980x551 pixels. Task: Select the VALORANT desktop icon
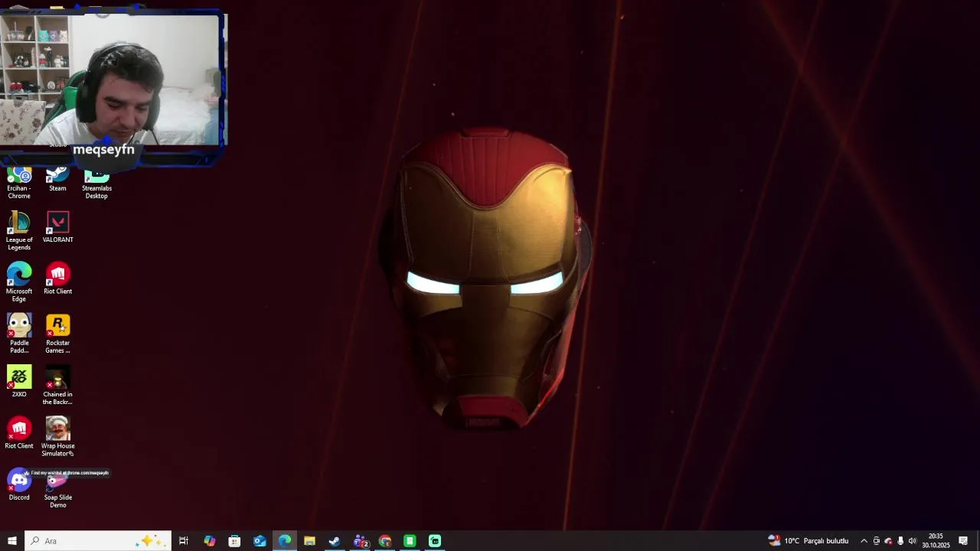[x=57, y=227]
